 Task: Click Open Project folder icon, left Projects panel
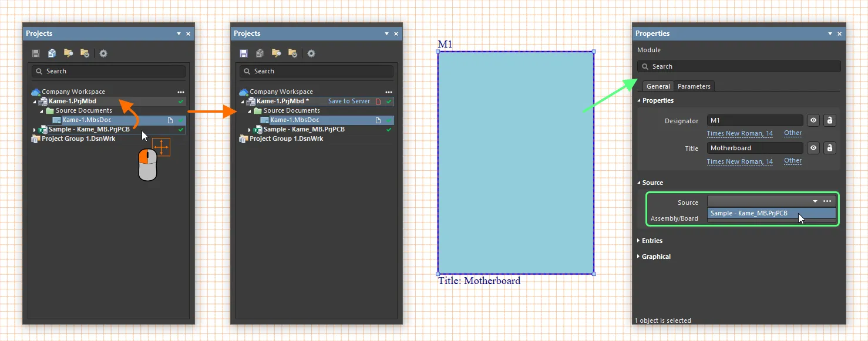68,53
